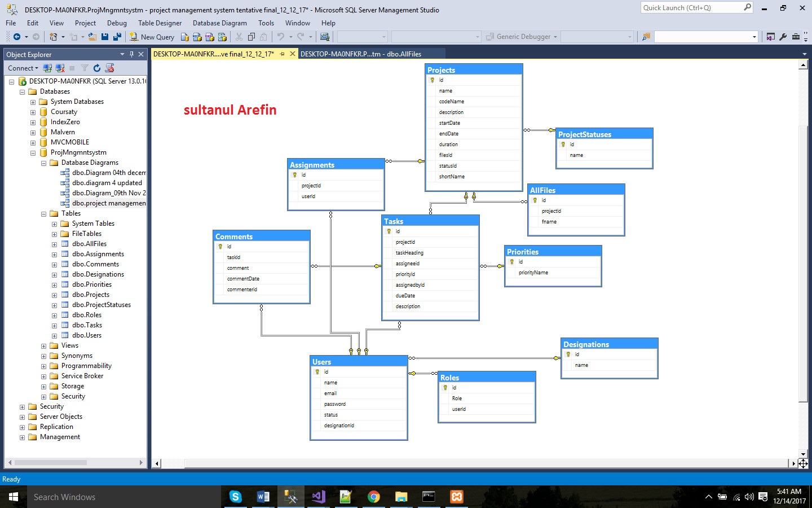Click the Find in Files icon
This screenshot has width=812, height=508.
[646, 37]
